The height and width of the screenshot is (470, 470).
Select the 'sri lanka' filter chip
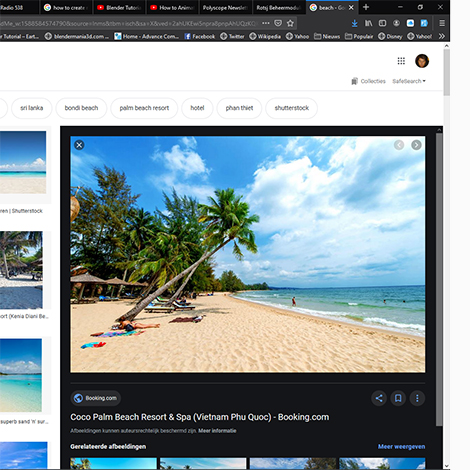point(32,108)
